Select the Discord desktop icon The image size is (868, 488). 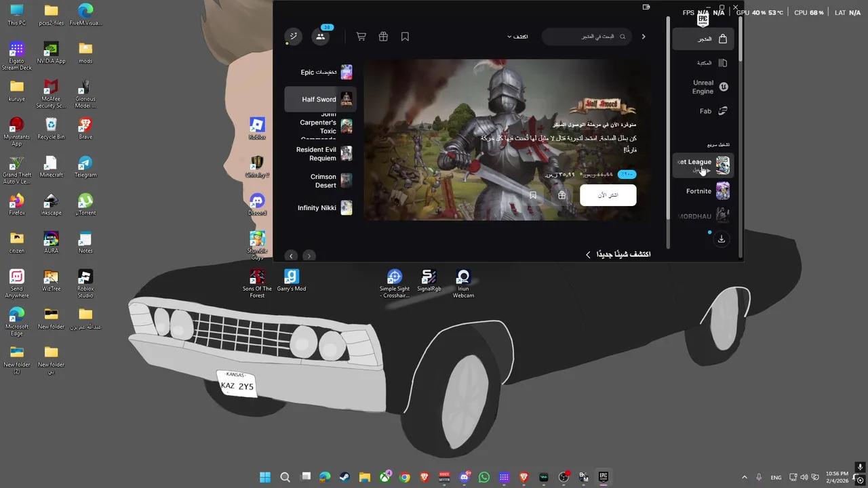coord(257,205)
